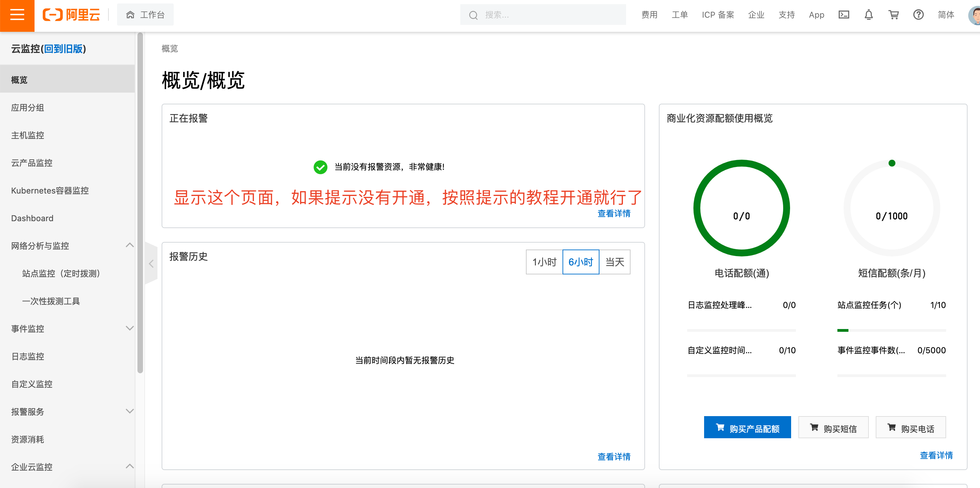The image size is (980, 488).
Task: Click the 短信配额 circular gauge
Action: click(892, 208)
